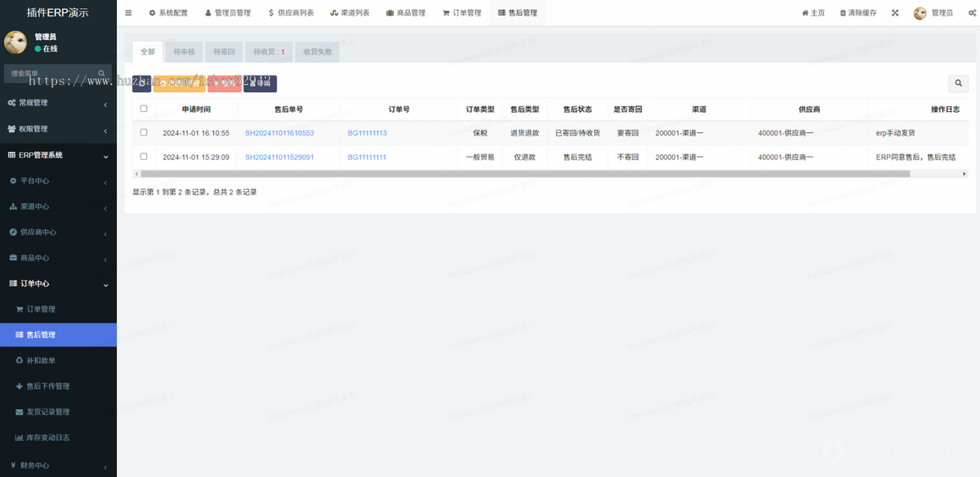Click the trash icon beside 清除缓存
980x477 pixels.
click(x=844, y=13)
